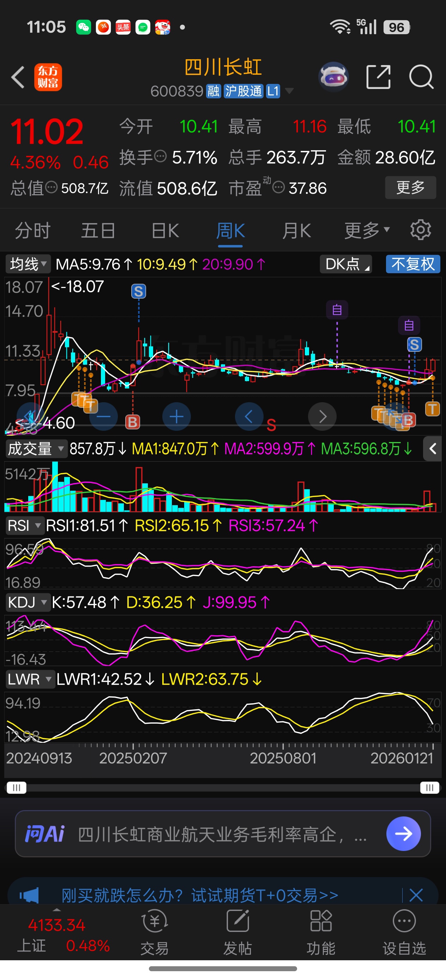The height and width of the screenshot is (980, 446).
Task: Tap right handle of range slider
Action: [430, 787]
